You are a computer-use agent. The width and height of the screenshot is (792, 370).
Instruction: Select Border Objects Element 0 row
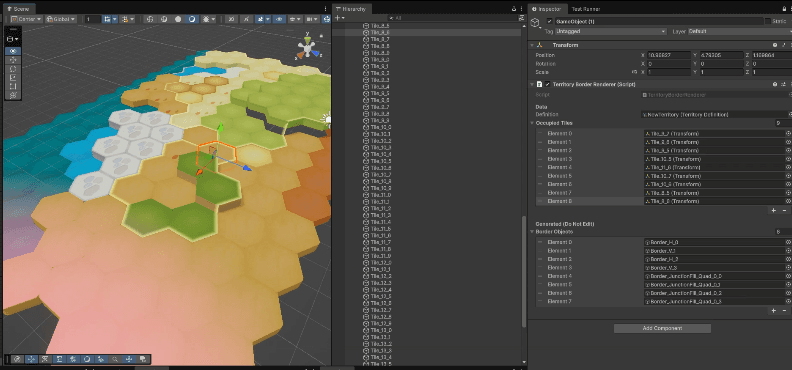663,242
